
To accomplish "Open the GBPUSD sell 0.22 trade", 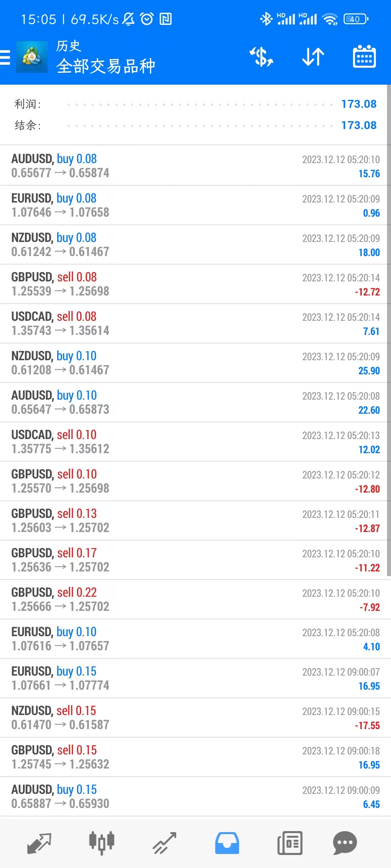I will 195,599.
